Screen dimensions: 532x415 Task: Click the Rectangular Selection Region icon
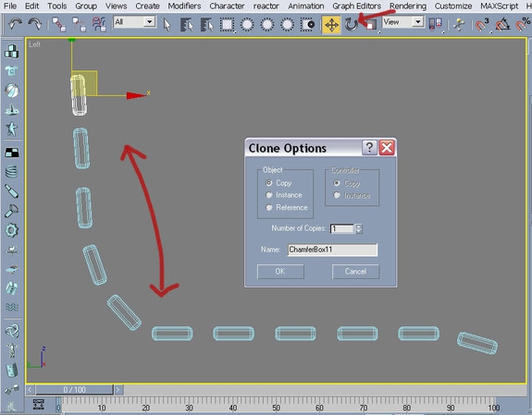227,25
